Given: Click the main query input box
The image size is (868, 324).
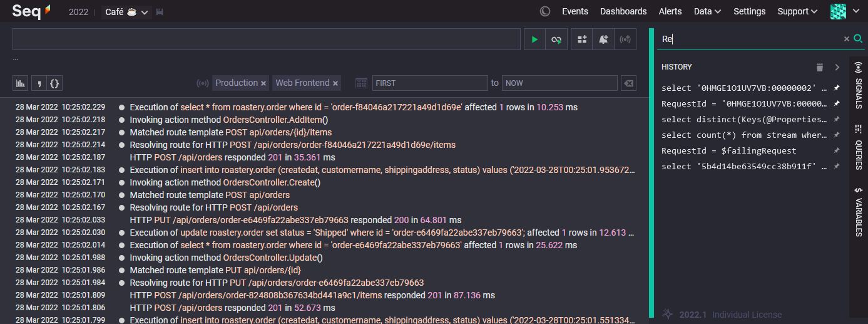Looking at the screenshot, I should [x=267, y=39].
